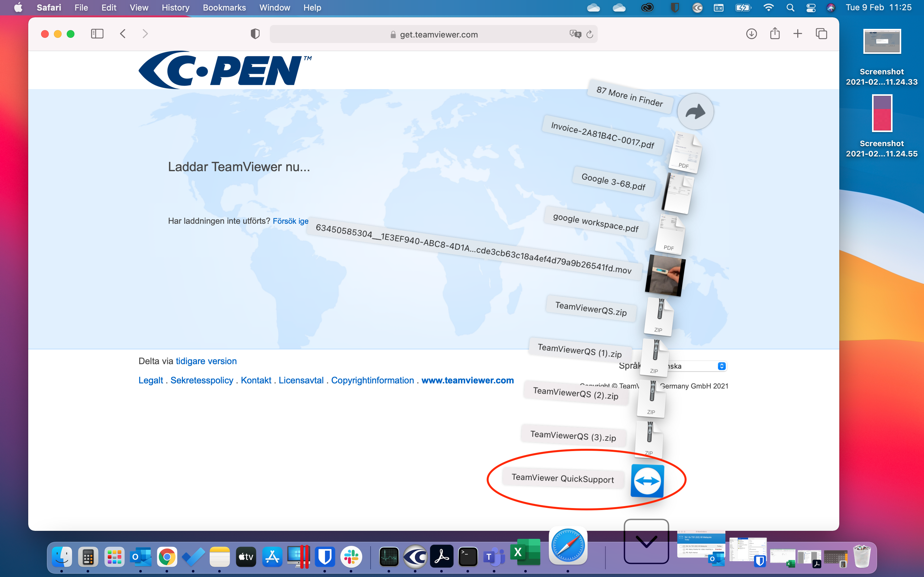
Task: Click the Open in Finder arrow
Action: point(695,112)
